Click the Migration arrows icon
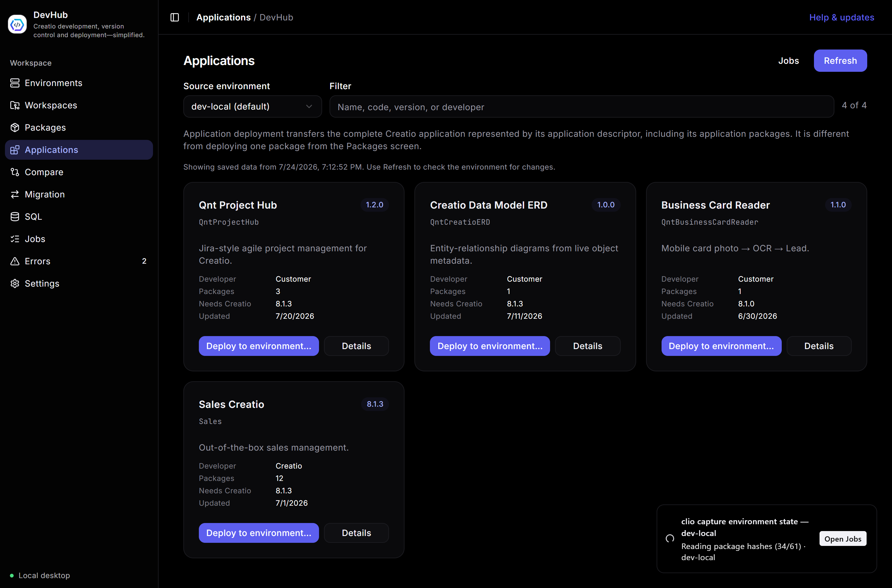Screen dimensions: 892x588 pos(15,194)
